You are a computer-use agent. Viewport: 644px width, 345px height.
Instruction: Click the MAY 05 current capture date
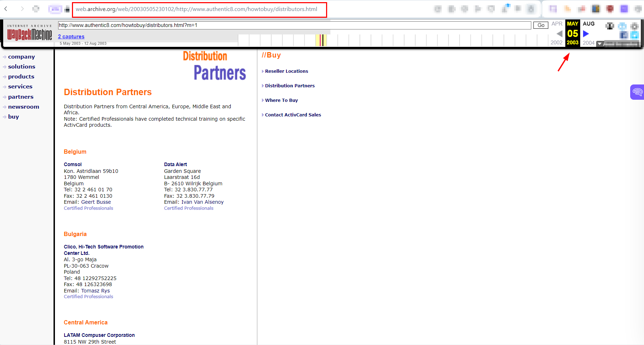tap(572, 33)
